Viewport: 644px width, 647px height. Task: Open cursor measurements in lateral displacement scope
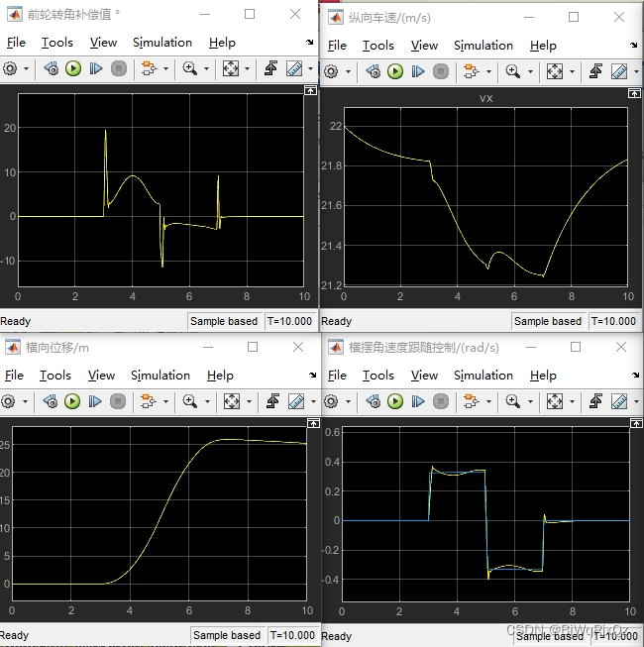[296, 401]
